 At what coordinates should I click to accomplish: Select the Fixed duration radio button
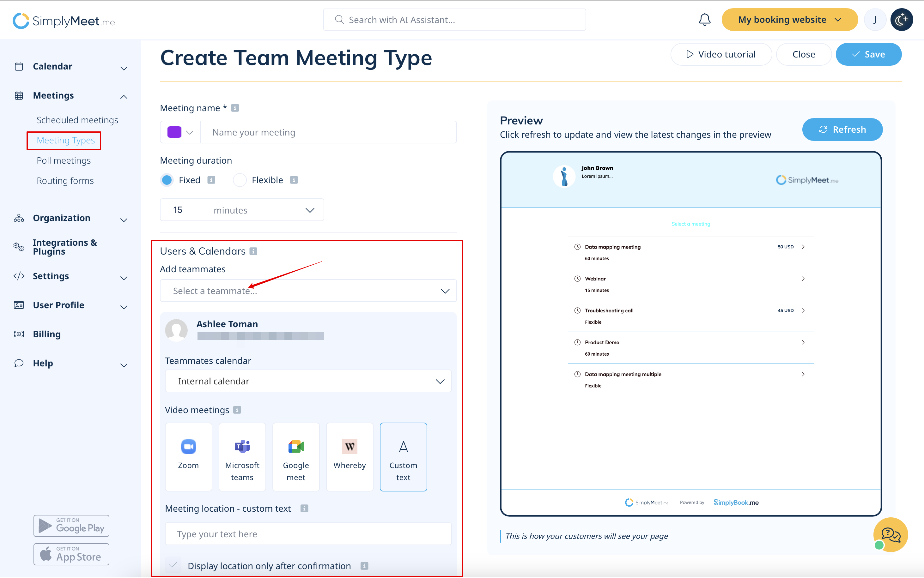coord(167,180)
